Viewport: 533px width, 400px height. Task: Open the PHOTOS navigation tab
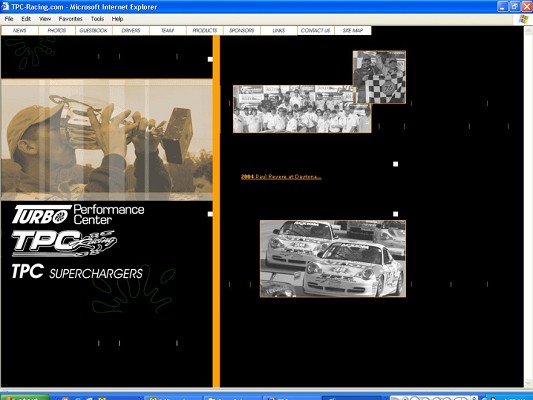click(x=56, y=31)
